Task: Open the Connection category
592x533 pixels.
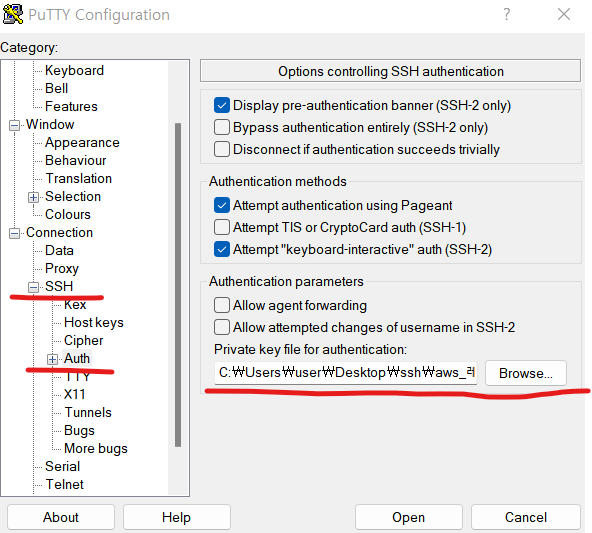Action: tap(59, 232)
